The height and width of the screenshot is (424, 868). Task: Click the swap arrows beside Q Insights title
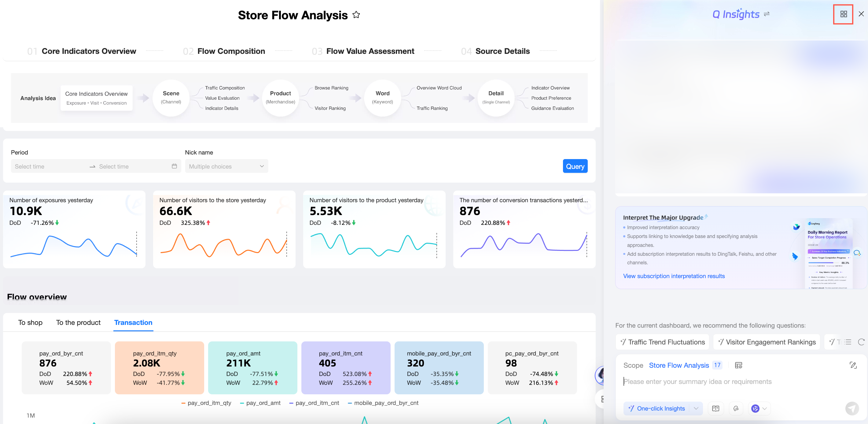[x=767, y=14]
